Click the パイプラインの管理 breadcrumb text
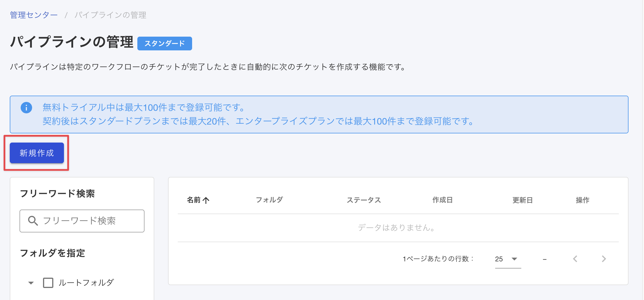 (x=110, y=15)
